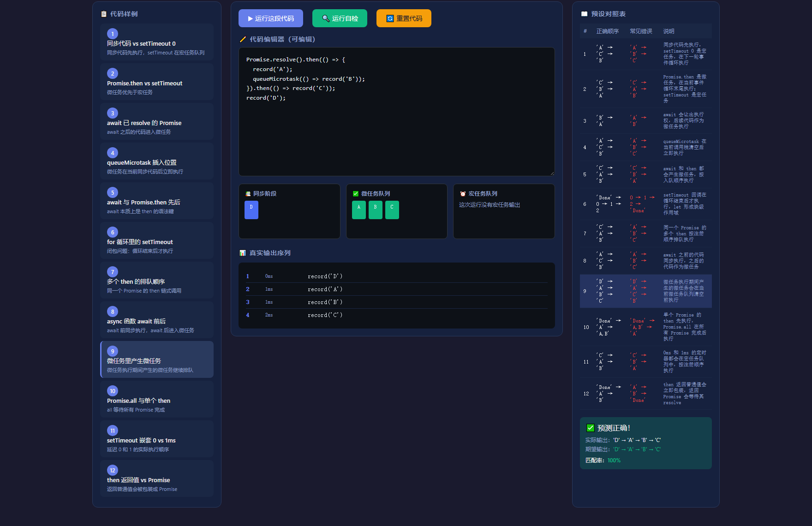Click the pencil icon beside 代码编辑器
The width and height of the screenshot is (812, 526).
pos(243,39)
